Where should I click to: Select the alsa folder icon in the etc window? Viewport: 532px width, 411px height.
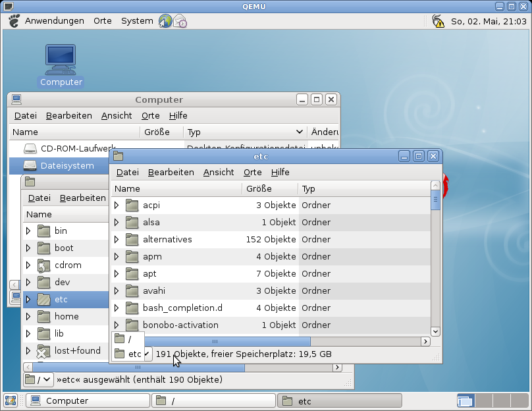click(132, 223)
